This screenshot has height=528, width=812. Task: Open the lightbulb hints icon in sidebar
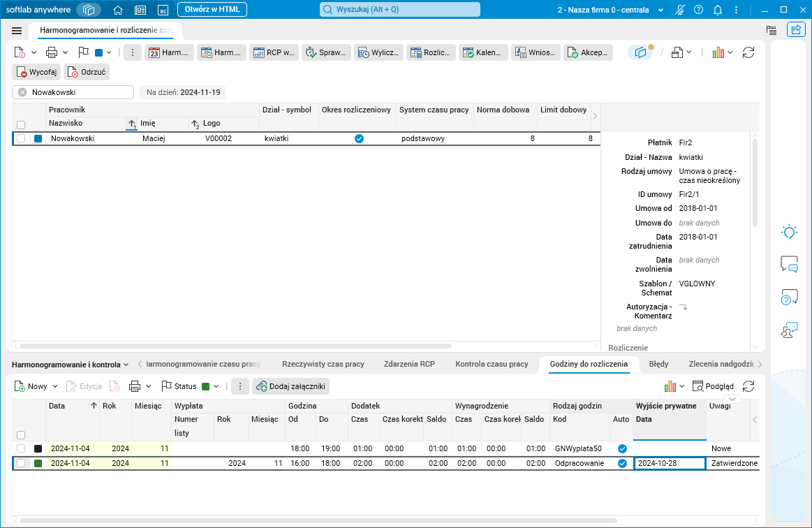(789, 232)
